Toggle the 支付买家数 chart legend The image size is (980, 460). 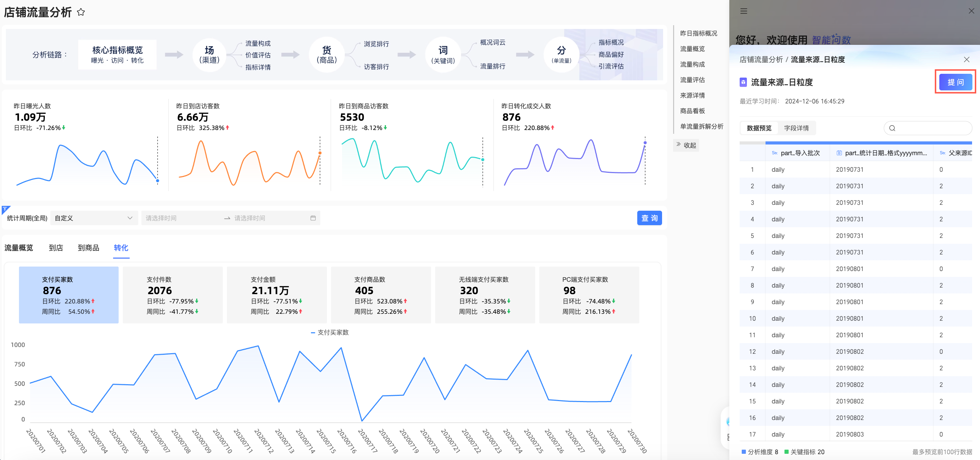[x=329, y=332]
